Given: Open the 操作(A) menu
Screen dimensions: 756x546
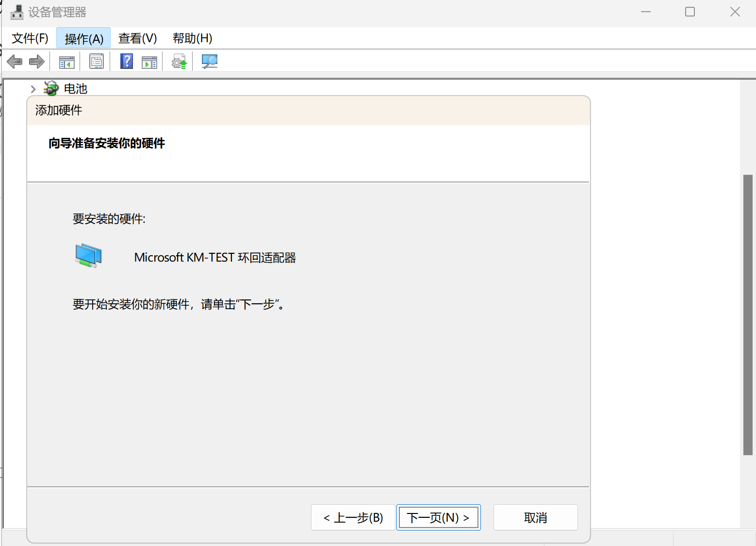Looking at the screenshot, I should tap(83, 38).
